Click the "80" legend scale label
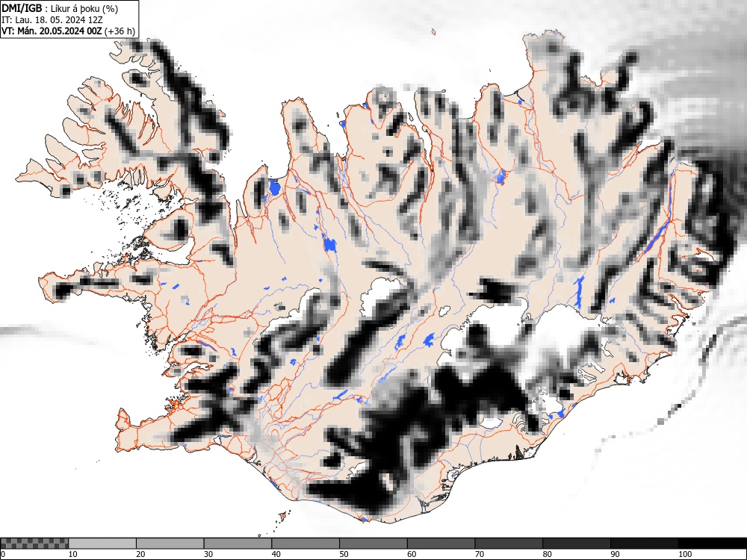 click(547, 554)
